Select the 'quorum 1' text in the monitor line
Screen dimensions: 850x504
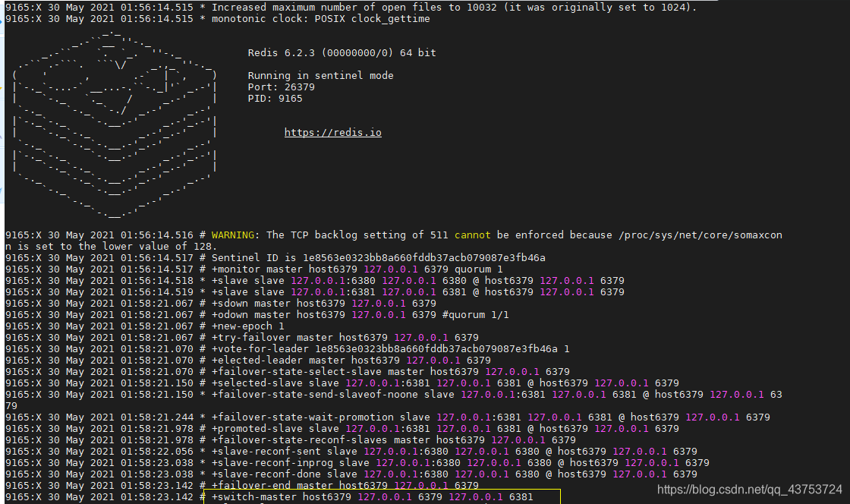point(479,269)
